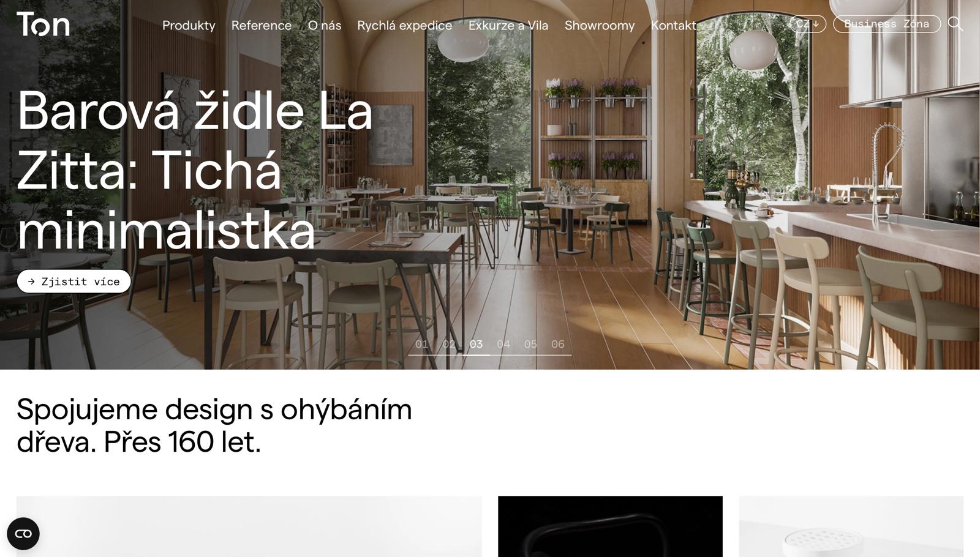
Task: Open the Reference menu item
Action: point(262,26)
